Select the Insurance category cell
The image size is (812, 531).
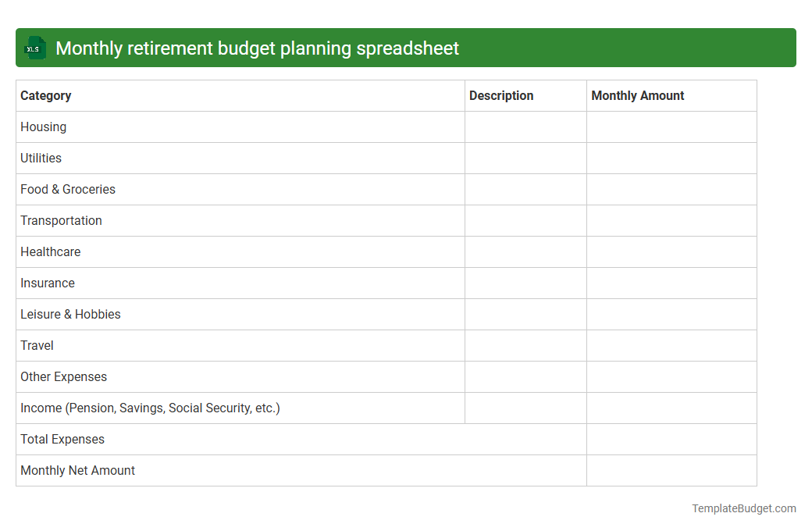(x=48, y=283)
